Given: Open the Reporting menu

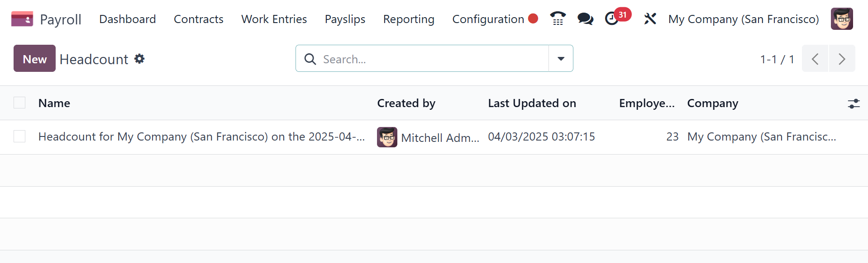Looking at the screenshot, I should point(409,19).
